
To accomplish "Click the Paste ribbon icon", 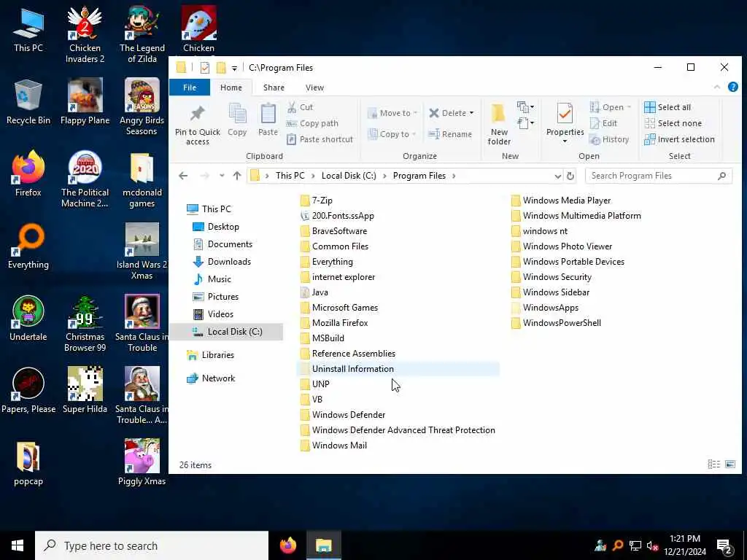I will click(x=268, y=120).
